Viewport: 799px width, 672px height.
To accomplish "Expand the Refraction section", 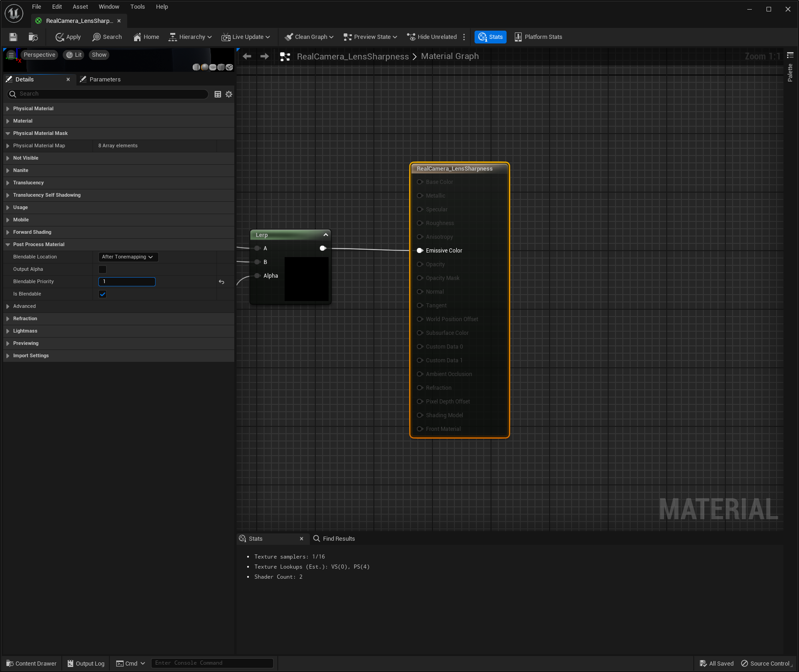I will tap(8, 319).
